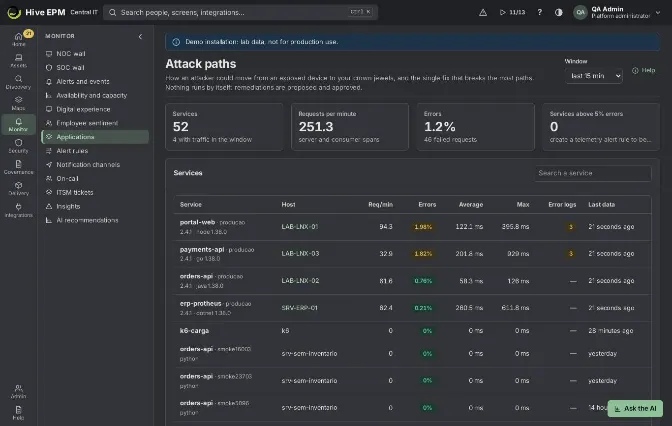Click the global search bar

pyautogui.click(x=240, y=12)
